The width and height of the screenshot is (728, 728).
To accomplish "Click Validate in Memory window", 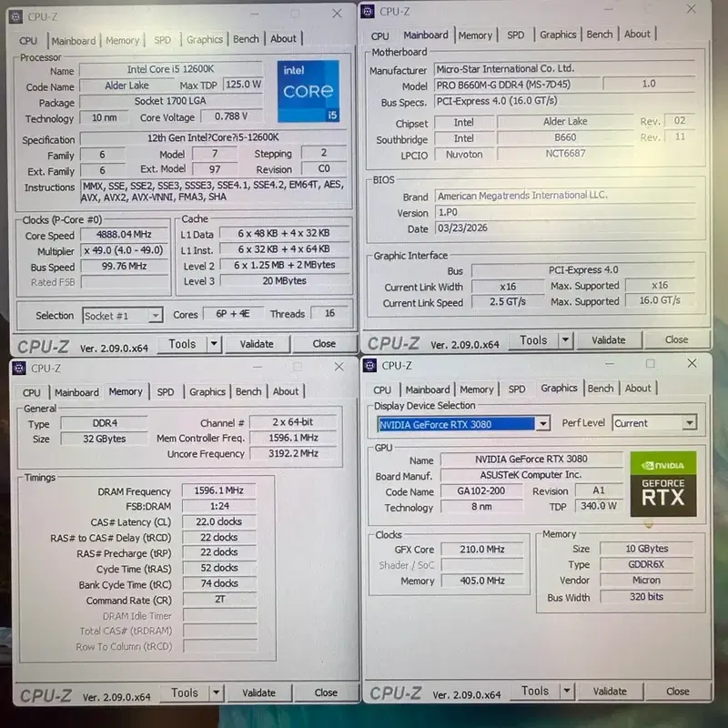I will coord(258,693).
